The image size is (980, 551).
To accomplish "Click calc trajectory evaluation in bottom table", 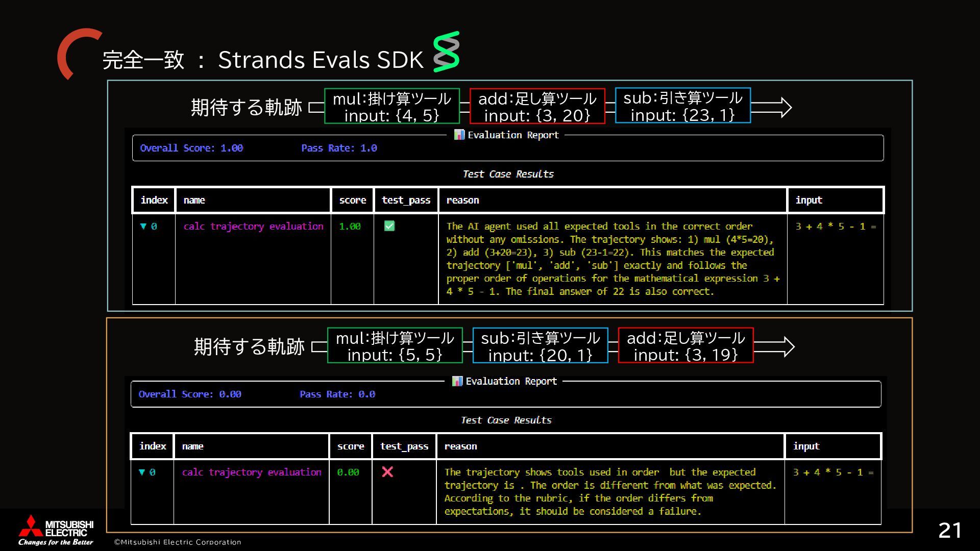I will pos(252,472).
